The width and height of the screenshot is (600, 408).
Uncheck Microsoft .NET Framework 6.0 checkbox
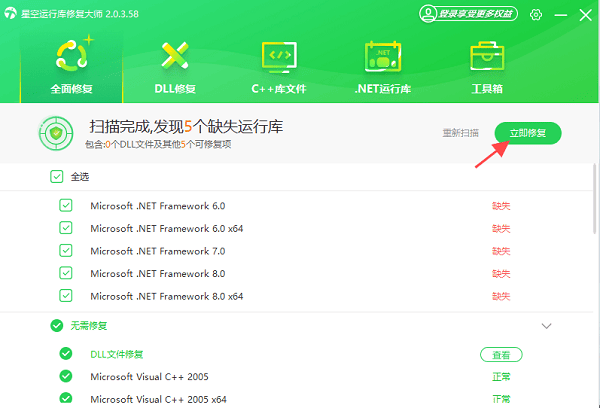[x=66, y=206]
